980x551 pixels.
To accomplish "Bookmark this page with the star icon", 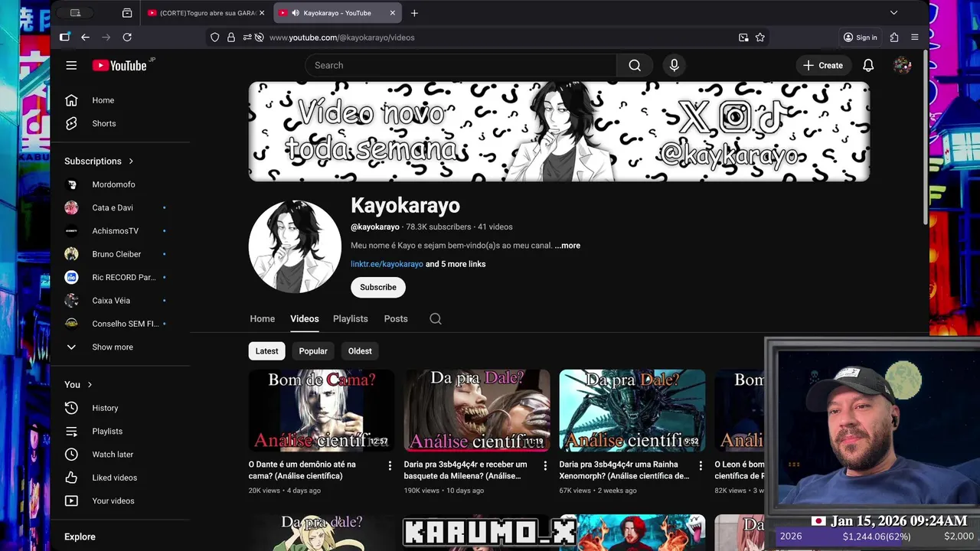I will (x=760, y=37).
